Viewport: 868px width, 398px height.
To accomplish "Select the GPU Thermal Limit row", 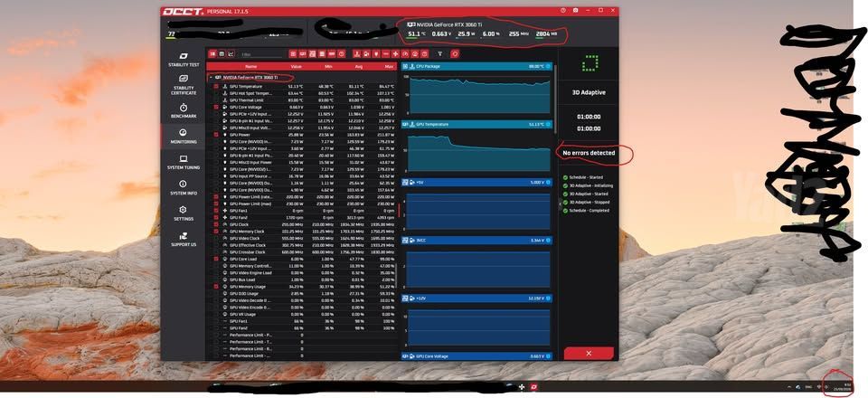I will (x=302, y=100).
